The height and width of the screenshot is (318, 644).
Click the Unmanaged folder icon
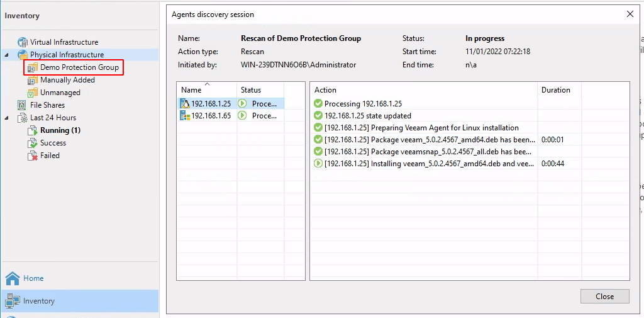pos(33,93)
